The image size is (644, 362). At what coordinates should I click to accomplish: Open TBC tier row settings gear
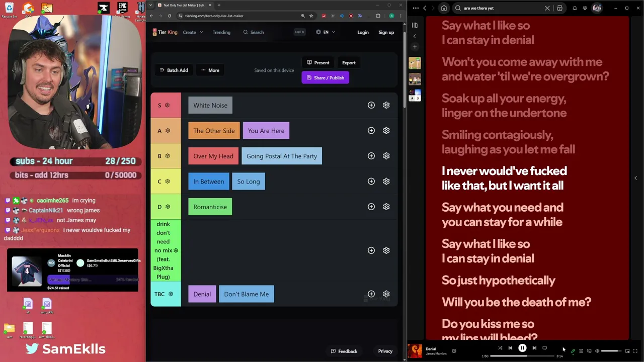click(x=386, y=294)
